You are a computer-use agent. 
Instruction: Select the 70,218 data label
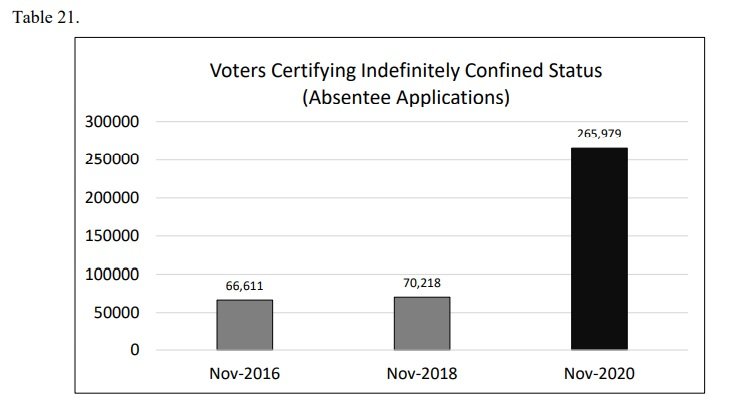(421, 284)
